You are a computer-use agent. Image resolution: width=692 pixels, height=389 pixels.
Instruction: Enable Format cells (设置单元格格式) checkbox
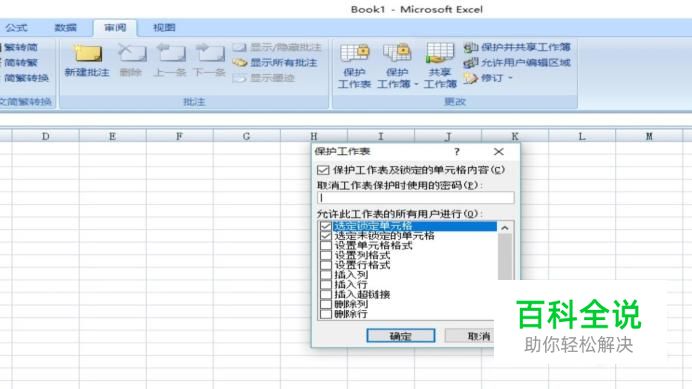pyautogui.click(x=326, y=245)
